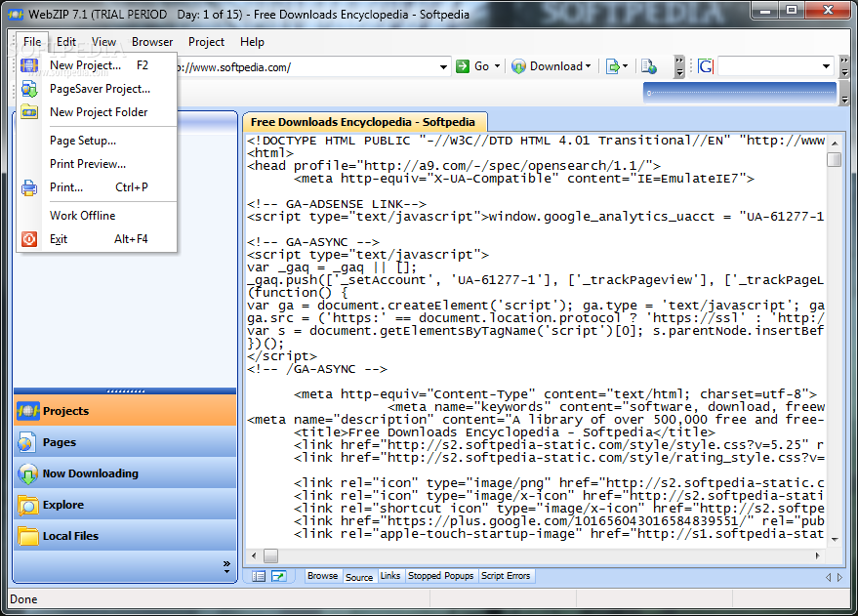Click scroll tabs right arrow at bottom right
858x616 pixels.
pyautogui.click(x=840, y=577)
